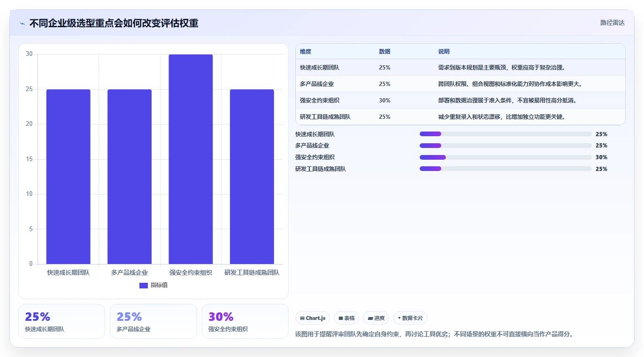Click 强安全约束组织 cell in table

(320, 101)
